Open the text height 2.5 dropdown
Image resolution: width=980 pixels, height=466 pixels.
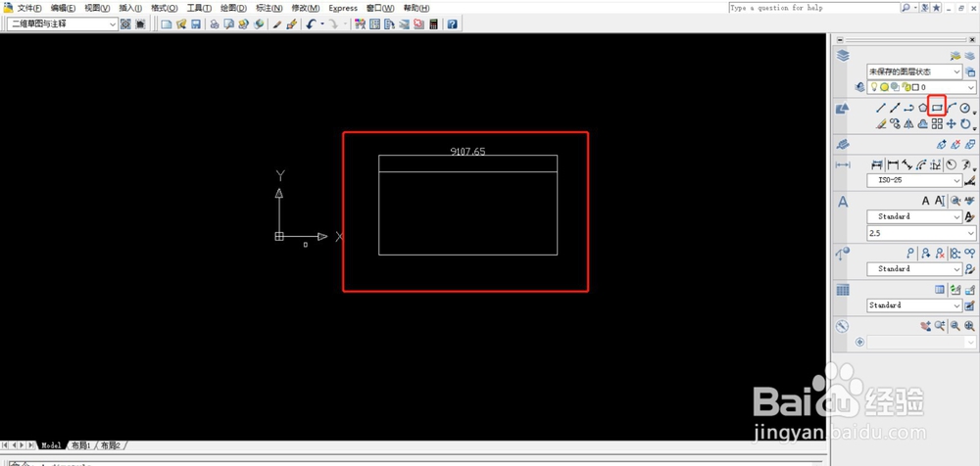pyautogui.click(x=922, y=233)
